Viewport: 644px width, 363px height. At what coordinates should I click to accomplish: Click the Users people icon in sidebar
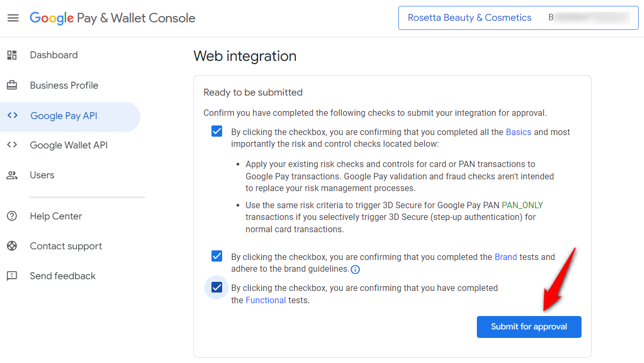click(12, 175)
